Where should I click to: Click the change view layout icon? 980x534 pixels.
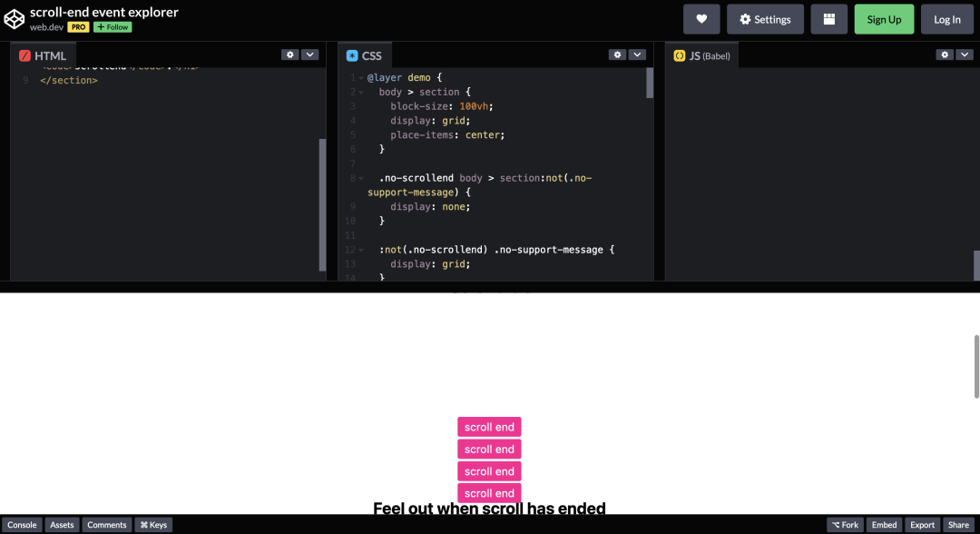828,18
